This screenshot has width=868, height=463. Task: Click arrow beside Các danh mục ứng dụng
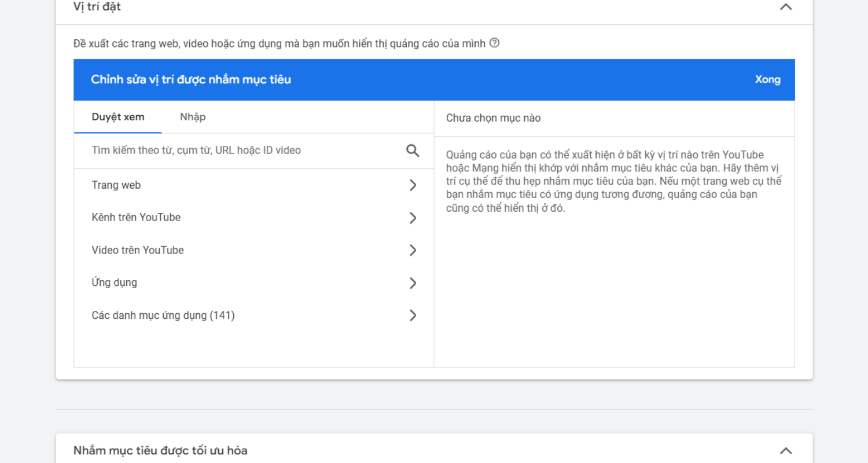413,315
